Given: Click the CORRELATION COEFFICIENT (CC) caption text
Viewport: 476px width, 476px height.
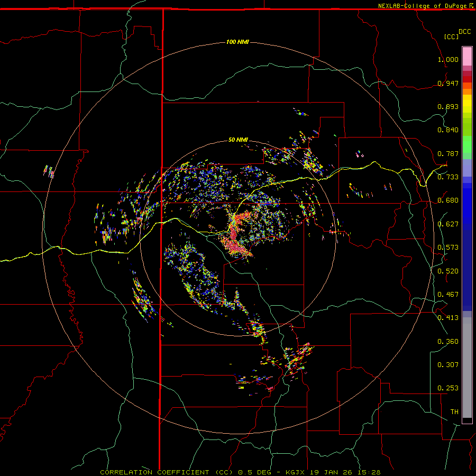Looking at the screenshot, I should tap(167, 472).
